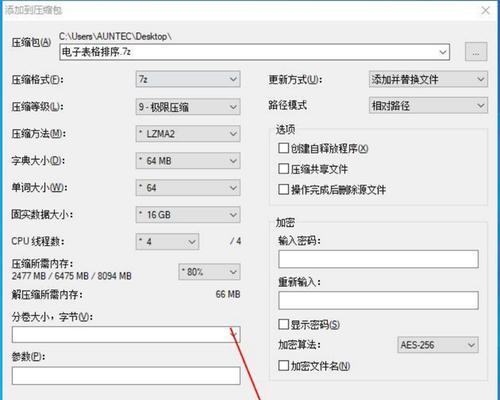Enable 创建自释放程序 checkbox
Viewport: 500px width, 400px height.
[283, 148]
